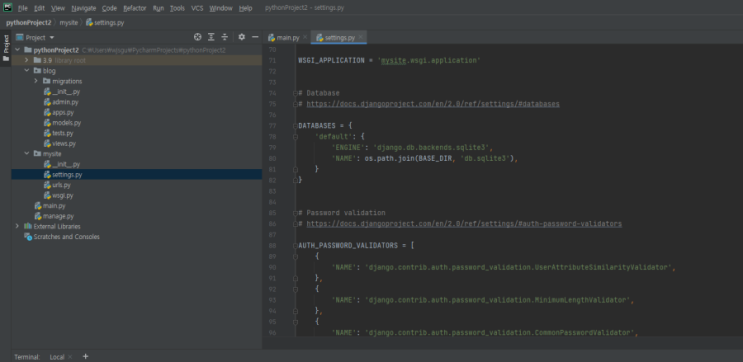Image resolution: width=743 pixels, height=362 pixels.
Task: Click line number 80 in the gutter
Action: (272, 159)
